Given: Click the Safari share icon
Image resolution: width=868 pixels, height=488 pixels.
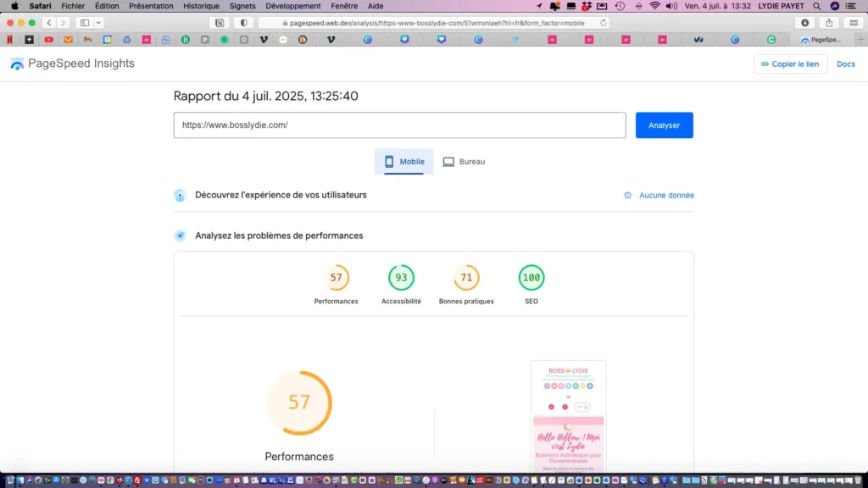Looking at the screenshot, I should click(x=828, y=23).
